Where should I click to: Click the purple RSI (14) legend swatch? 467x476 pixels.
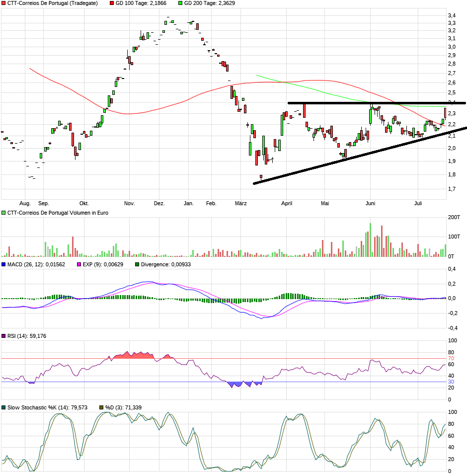point(3,336)
